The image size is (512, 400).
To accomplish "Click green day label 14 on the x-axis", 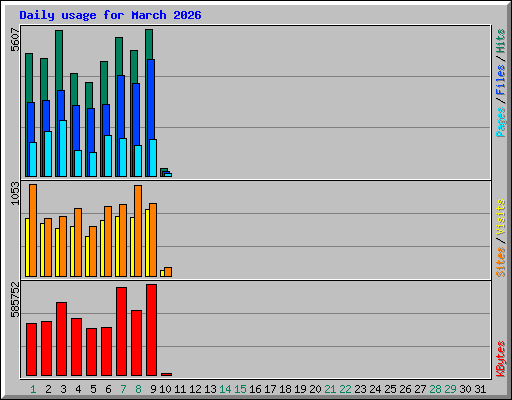I will click(225, 389).
